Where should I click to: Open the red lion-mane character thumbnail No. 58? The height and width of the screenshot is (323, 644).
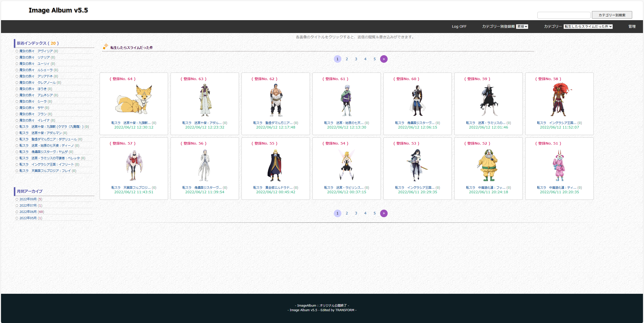point(559,100)
